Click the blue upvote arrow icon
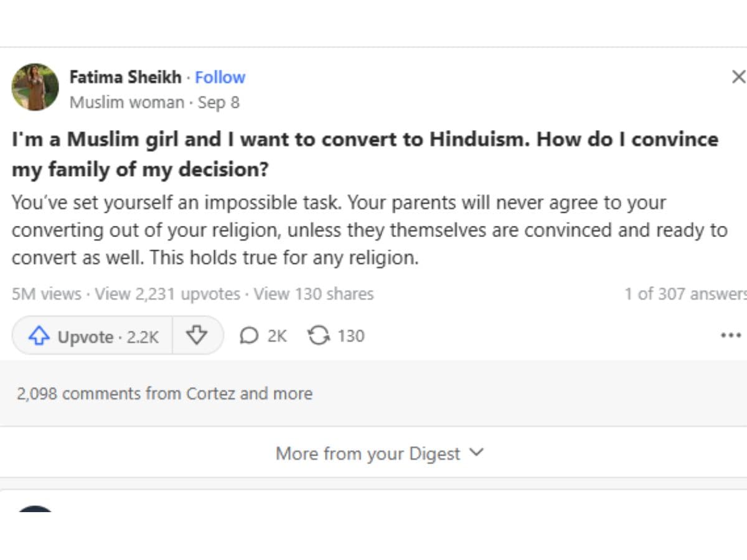Viewport: 747px width, 560px height. pyautogui.click(x=39, y=337)
